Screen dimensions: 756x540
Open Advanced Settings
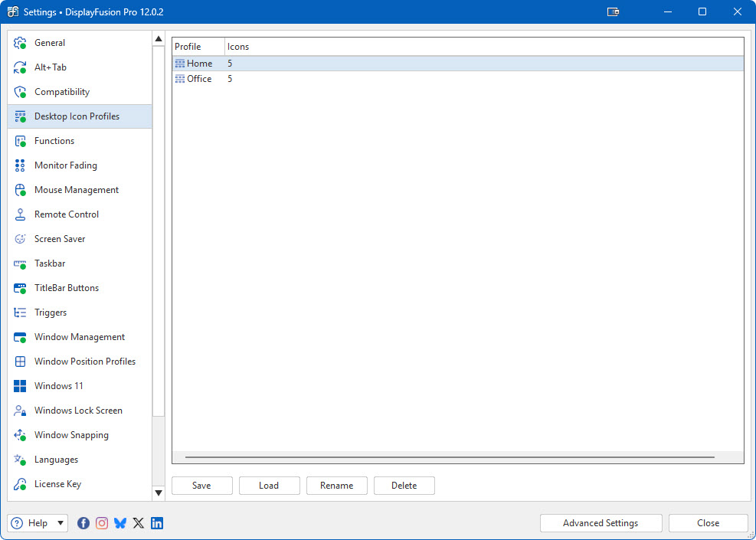pos(600,523)
